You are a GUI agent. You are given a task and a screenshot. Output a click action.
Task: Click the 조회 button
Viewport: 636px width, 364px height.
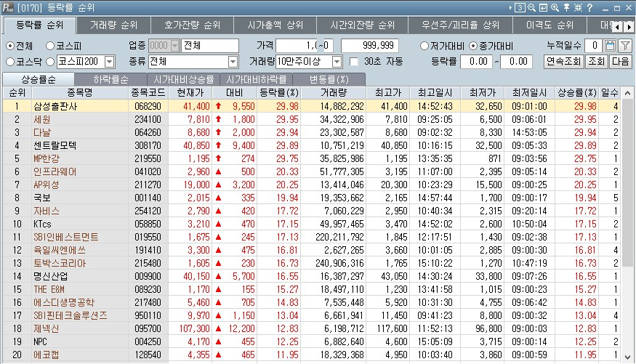(x=596, y=62)
